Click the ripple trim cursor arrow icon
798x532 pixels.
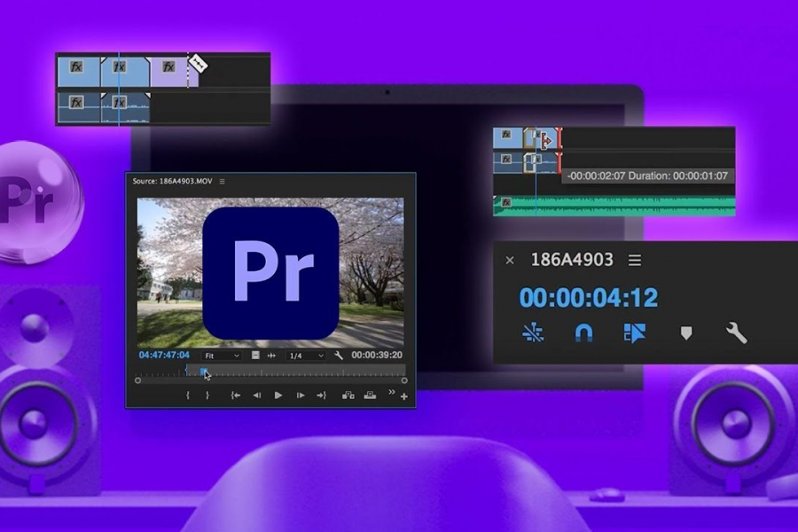[546, 140]
